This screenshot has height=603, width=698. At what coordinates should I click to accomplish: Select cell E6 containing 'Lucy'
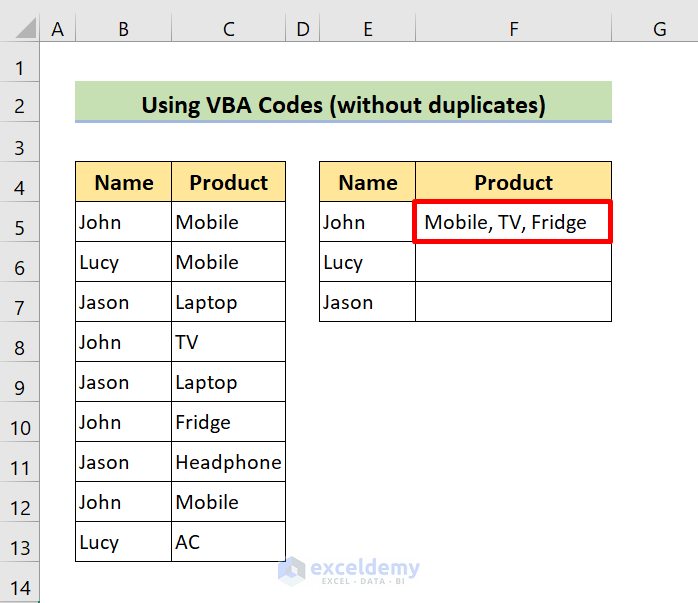point(368,262)
